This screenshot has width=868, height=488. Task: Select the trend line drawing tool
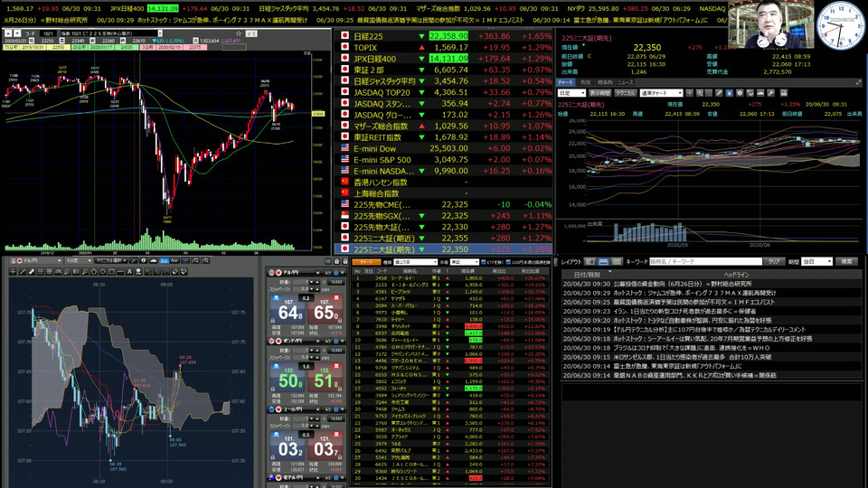(23, 272)
